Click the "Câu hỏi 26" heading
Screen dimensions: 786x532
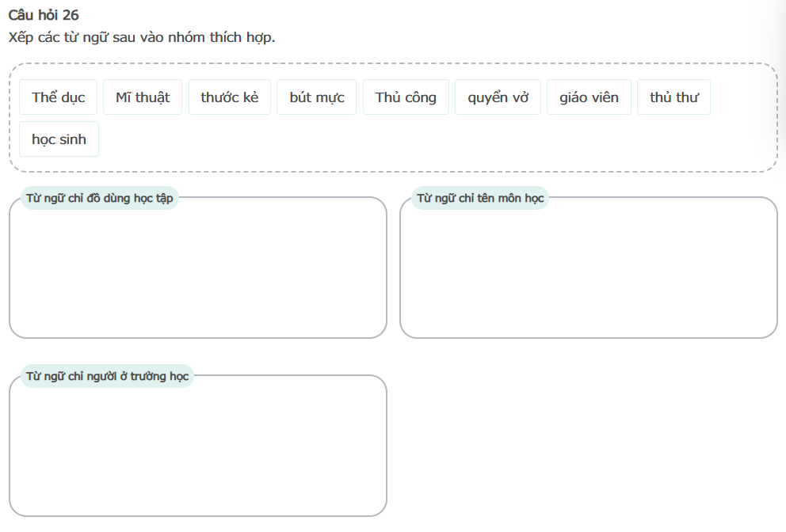pos(44,15)
